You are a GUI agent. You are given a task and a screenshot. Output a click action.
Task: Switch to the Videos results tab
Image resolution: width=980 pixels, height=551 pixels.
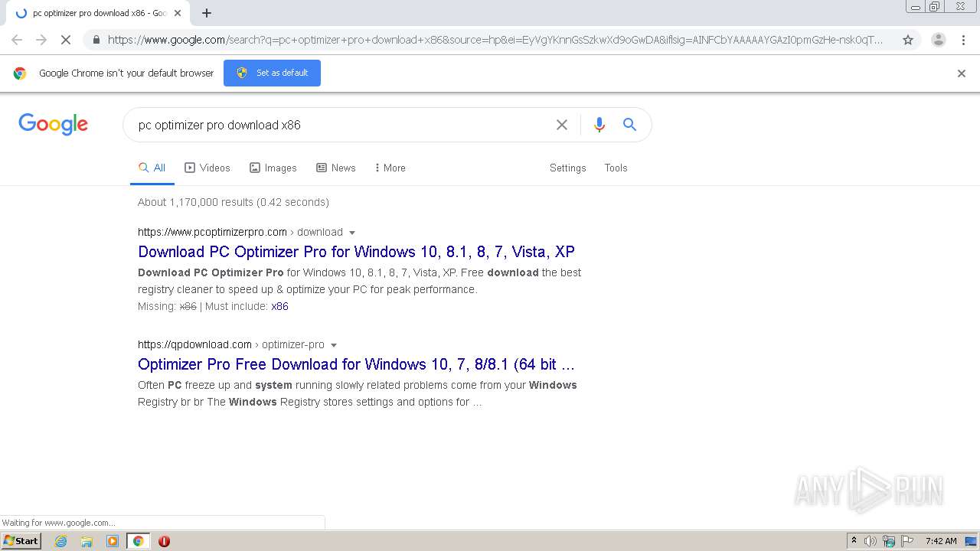click(x=207, y=168)
